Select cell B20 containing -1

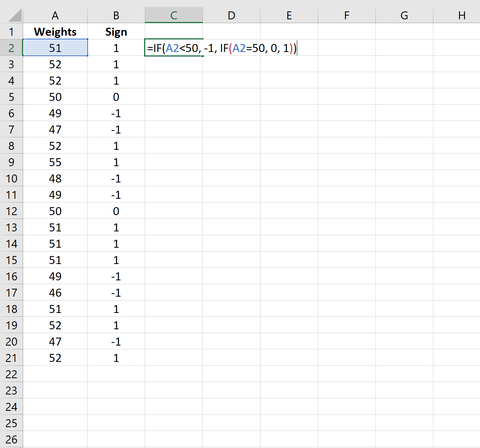[x=116, y=341]
